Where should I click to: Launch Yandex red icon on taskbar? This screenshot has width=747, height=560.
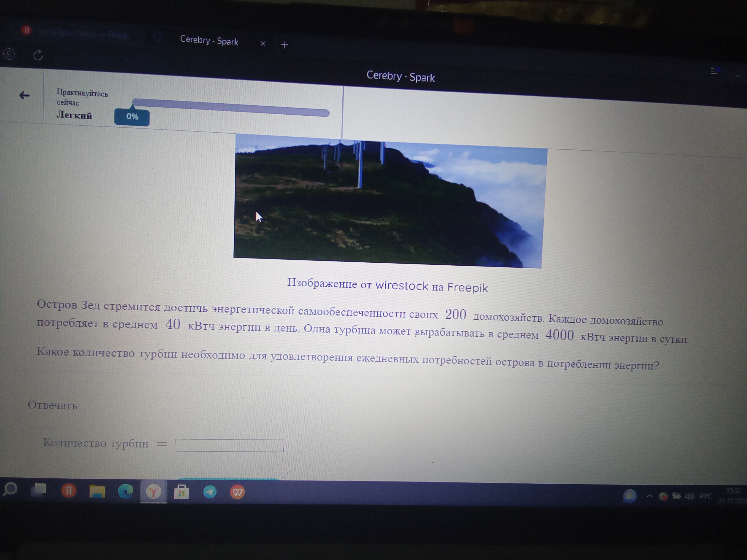tap(69, 490)
